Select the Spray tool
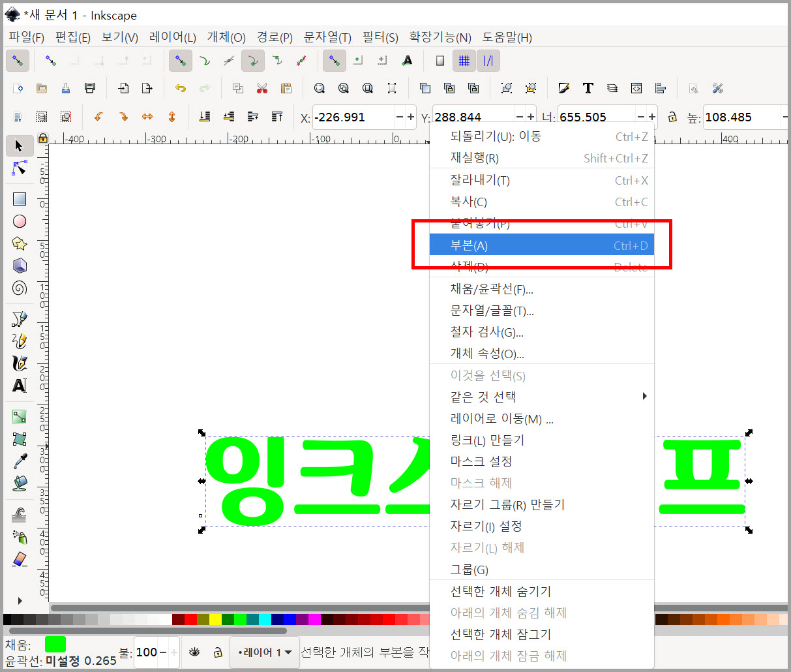Image resolution: width=791 pixels, height=672 pixels. tap(20, 537)
